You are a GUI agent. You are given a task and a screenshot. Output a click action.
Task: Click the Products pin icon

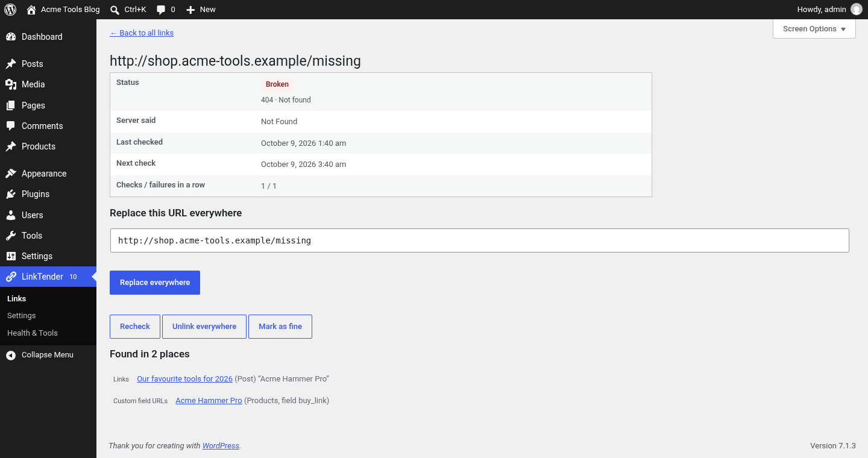point(11,146)
